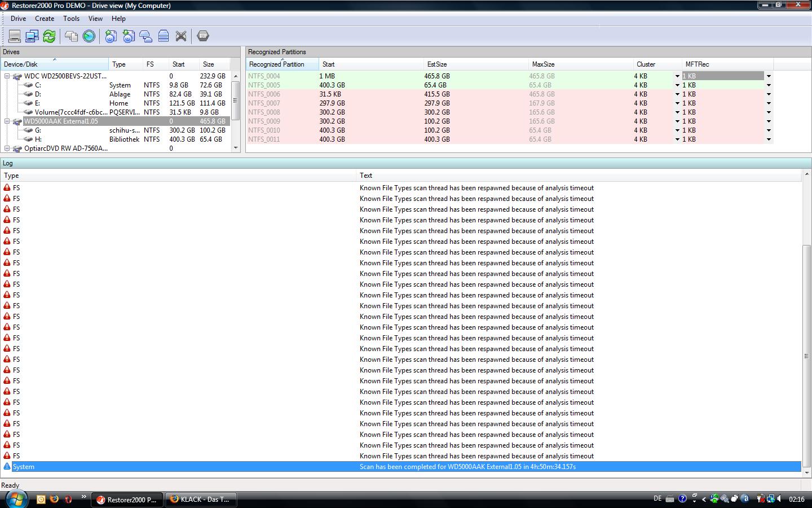Click the Log panel scroll up arrow

pyautogui.click(x=806, y=175)
